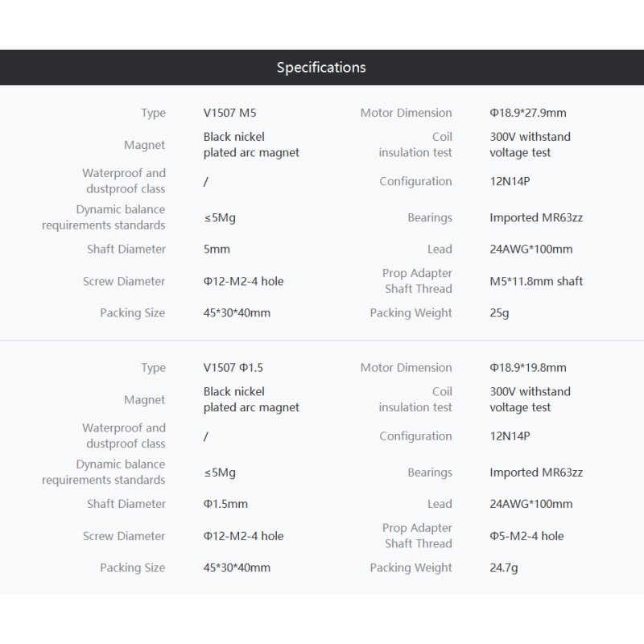
Task: Click second 300V withstand voltage test text
Action: (x=530, y=399)
